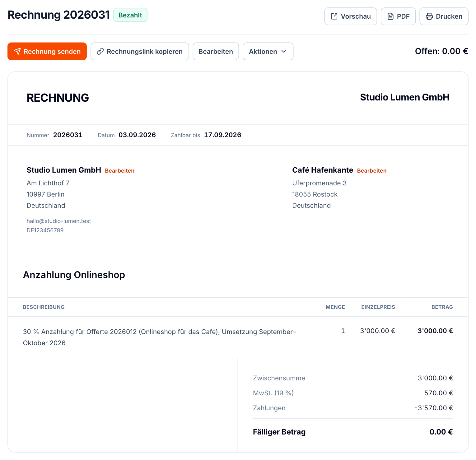Click the 18055 Rostock address line

point(315,194)
